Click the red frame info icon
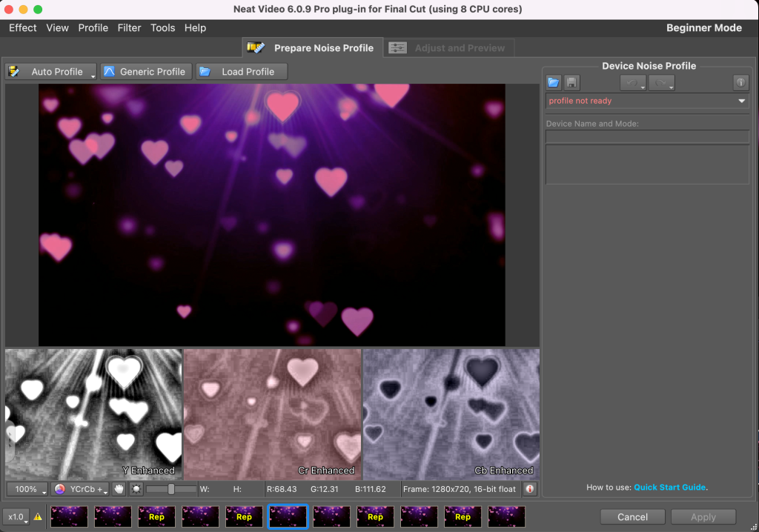 529,489
